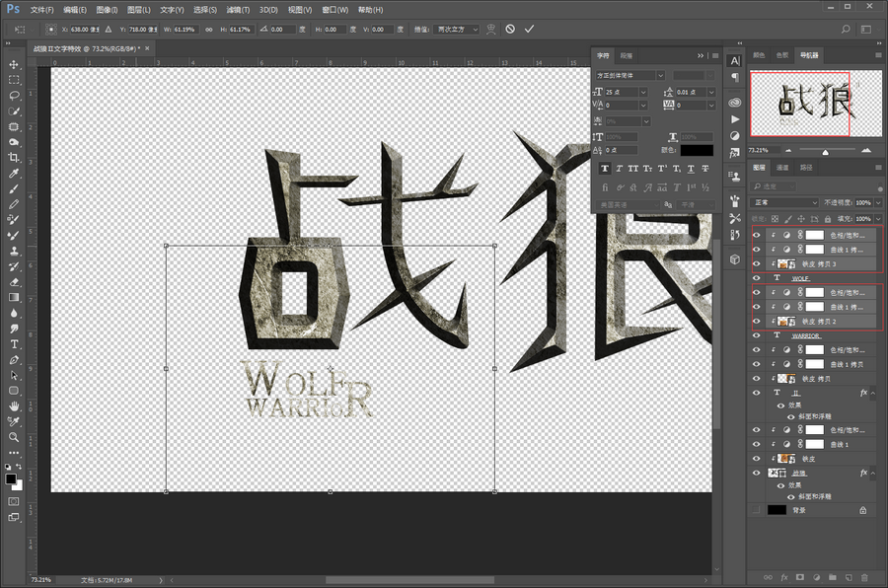Open the 图层(L) menu
The height and width of the screenshot is (588, 888).
tap(138, 9)
